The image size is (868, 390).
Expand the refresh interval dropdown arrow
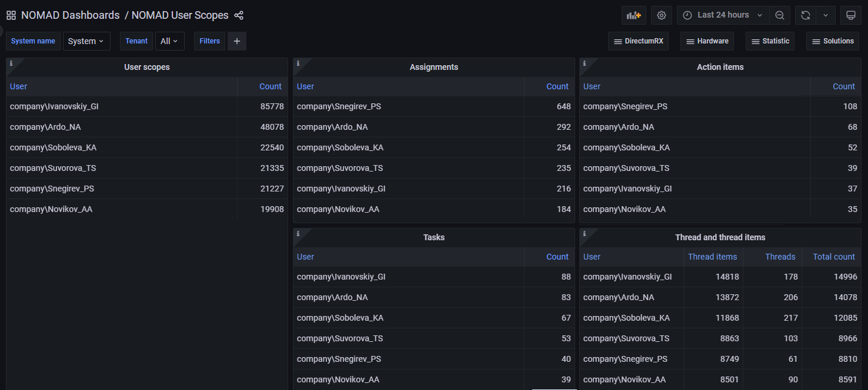(826, 15)
